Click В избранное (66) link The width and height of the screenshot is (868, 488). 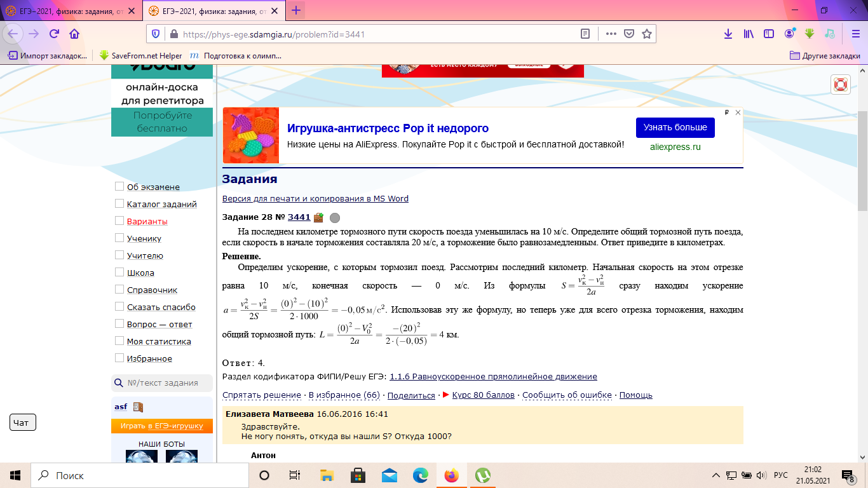click(344, 395)
